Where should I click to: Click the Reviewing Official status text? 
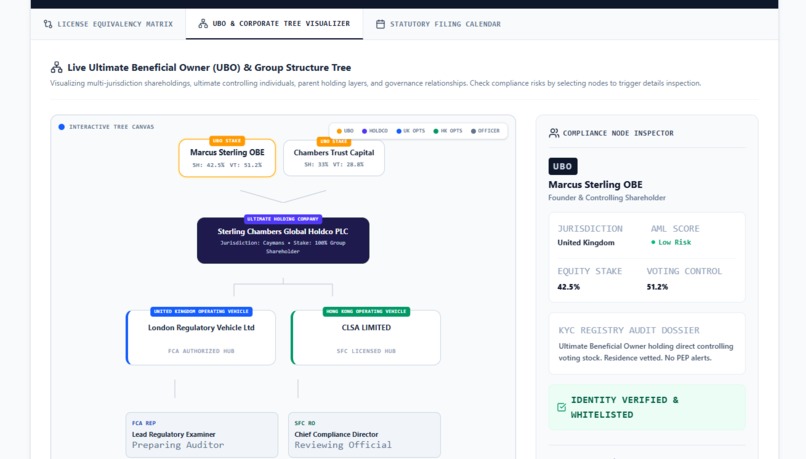click(343, 445)
